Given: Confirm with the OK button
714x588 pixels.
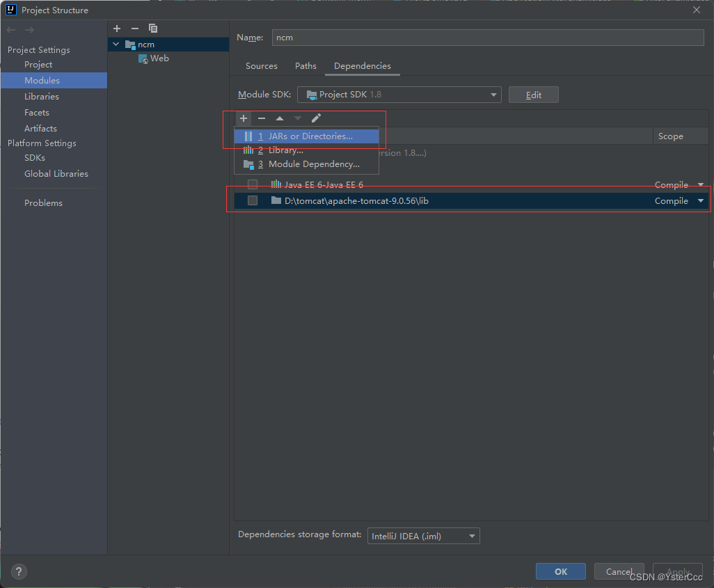Looking at the screenshot, I should [x=560, y=571].
